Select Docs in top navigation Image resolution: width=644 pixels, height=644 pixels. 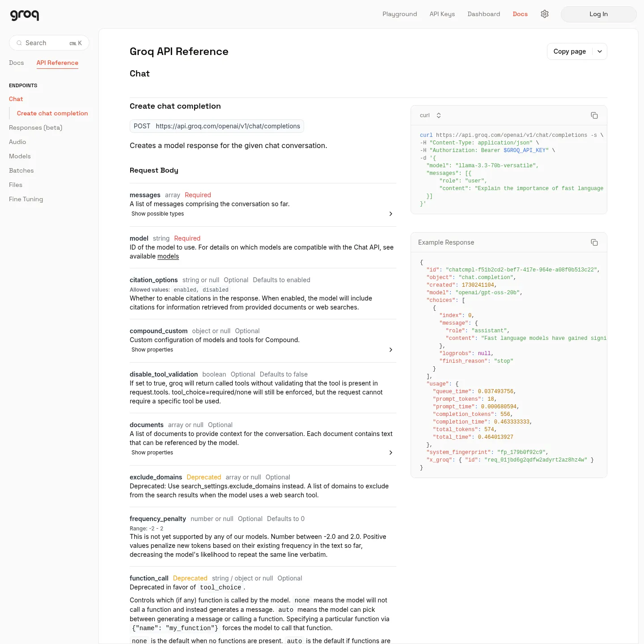[520, 14]
